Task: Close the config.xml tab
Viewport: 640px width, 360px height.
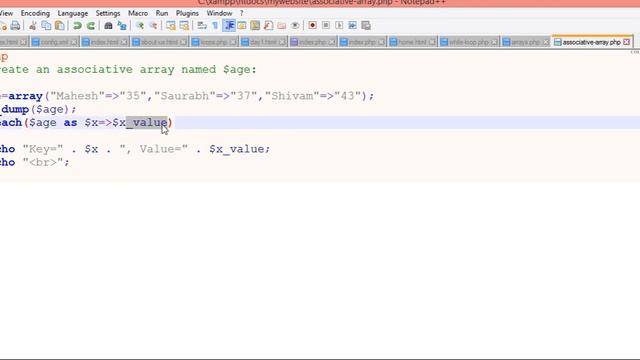Action: (73, 42)
